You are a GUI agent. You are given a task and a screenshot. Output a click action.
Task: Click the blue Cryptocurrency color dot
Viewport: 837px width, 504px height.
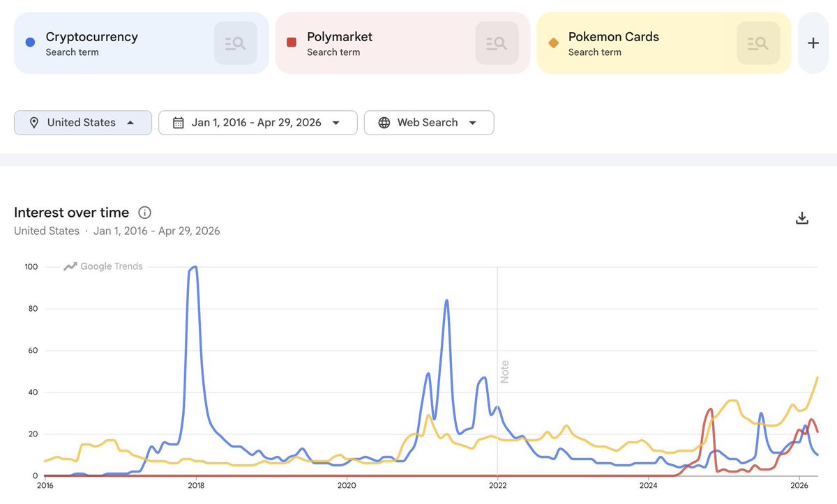coord(30,43)
